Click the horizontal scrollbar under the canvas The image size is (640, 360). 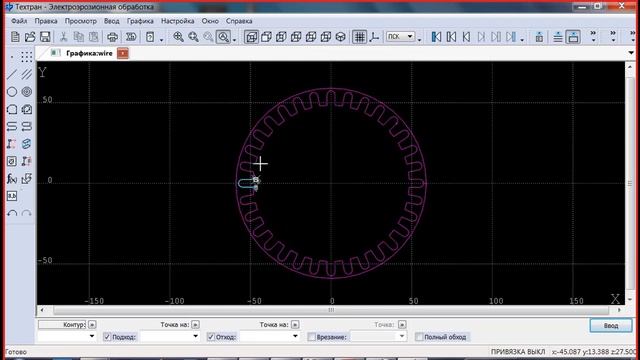(x=331, y=310)
